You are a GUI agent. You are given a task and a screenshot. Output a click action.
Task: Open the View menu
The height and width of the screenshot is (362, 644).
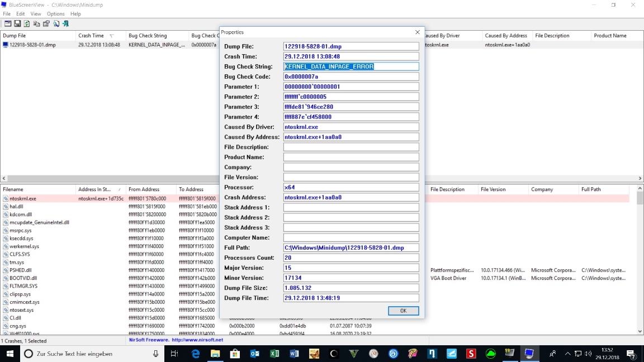(x=36, y=13)
